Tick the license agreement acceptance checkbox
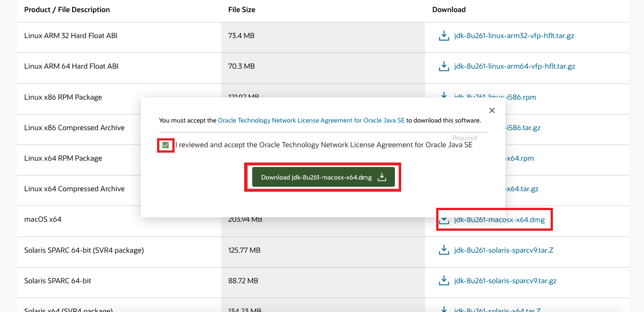 click(166, 145)
